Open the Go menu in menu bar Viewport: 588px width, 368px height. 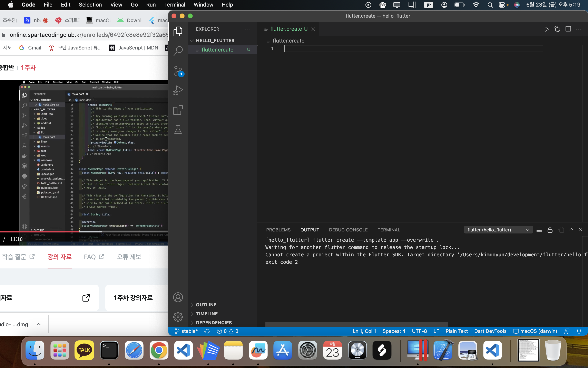click(x=134, y=5)
